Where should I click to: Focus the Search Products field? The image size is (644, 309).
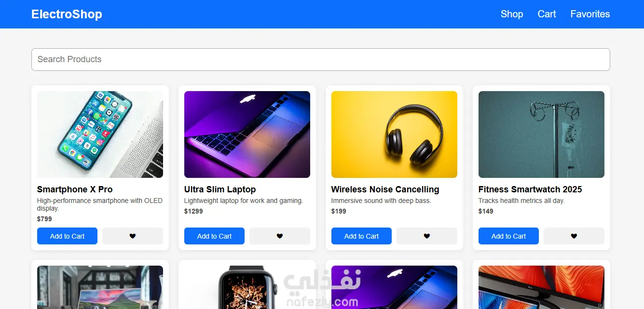(x=321, y=59)
